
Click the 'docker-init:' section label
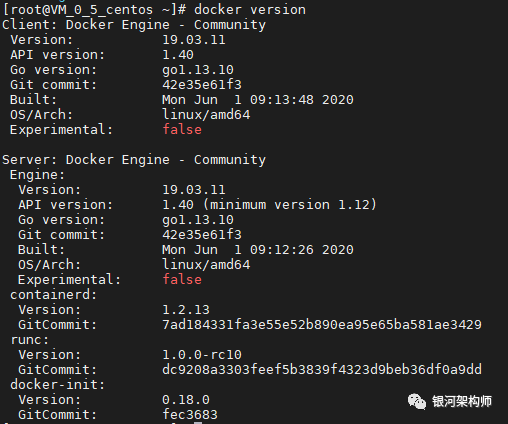(57, 385)
